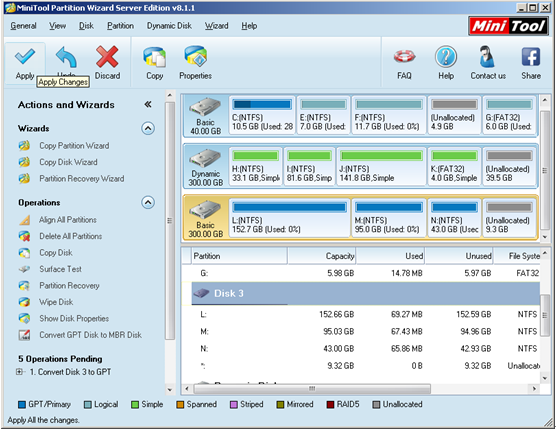Click the Facebook Share icon

pos(531,57)
